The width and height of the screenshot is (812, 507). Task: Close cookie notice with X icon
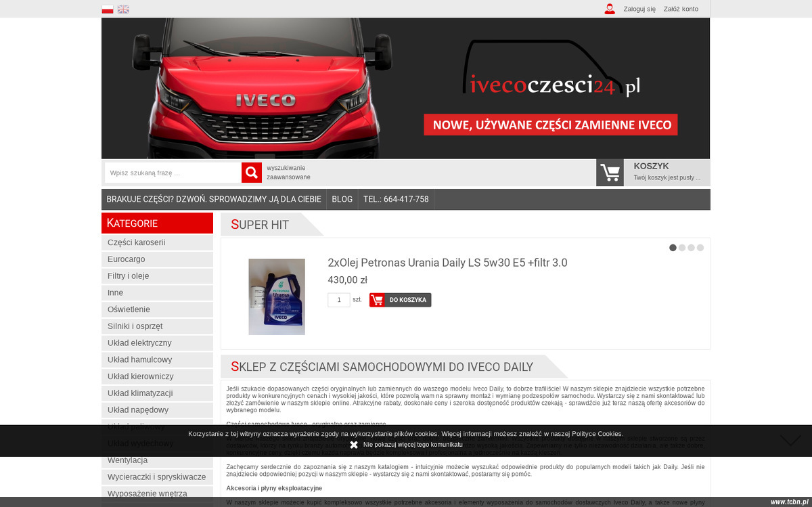coord(354,445)
